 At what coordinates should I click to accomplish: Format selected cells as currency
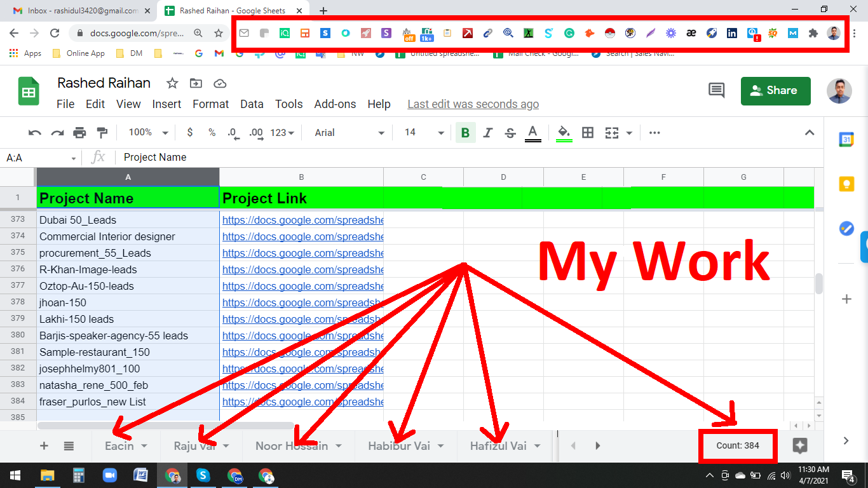189,132
